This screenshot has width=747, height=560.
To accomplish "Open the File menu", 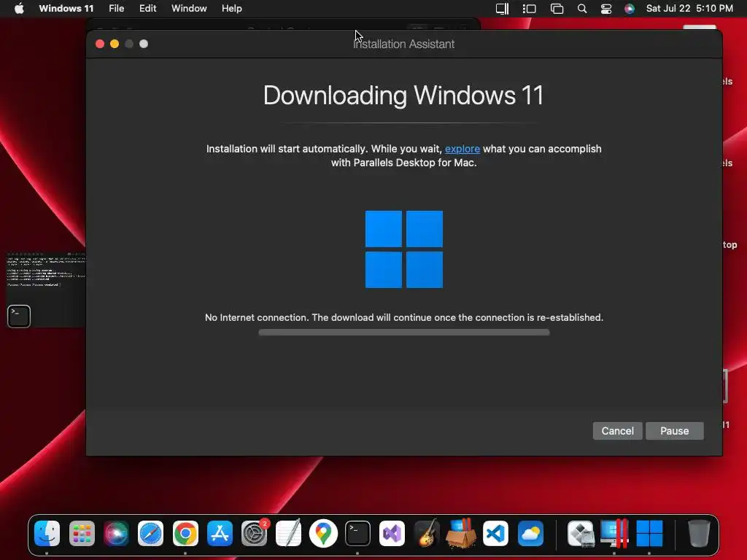I will tap(116, 9).
